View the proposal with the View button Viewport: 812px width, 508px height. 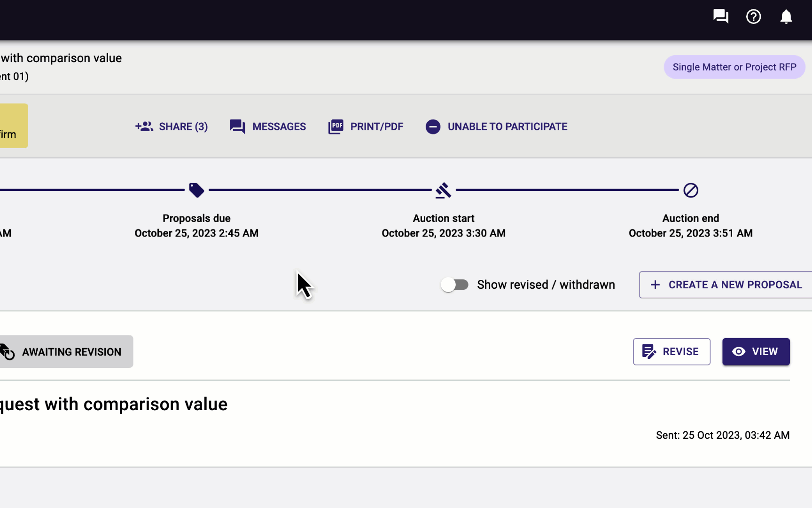[756, 352]
